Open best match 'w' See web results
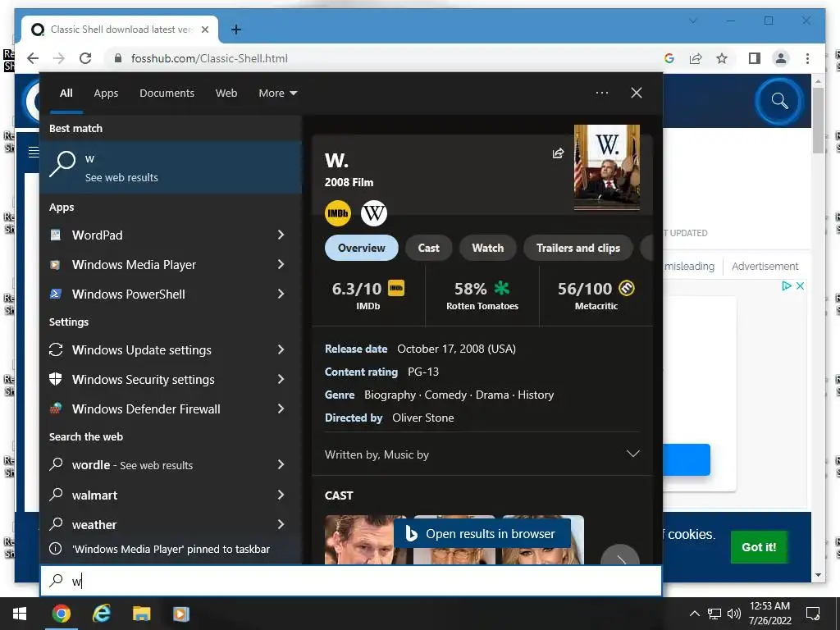 tap(171, 167)
